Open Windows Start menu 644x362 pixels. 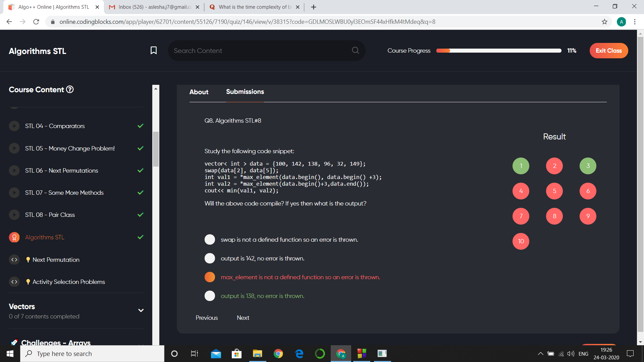pyautogui.click(x=10, y=354)
